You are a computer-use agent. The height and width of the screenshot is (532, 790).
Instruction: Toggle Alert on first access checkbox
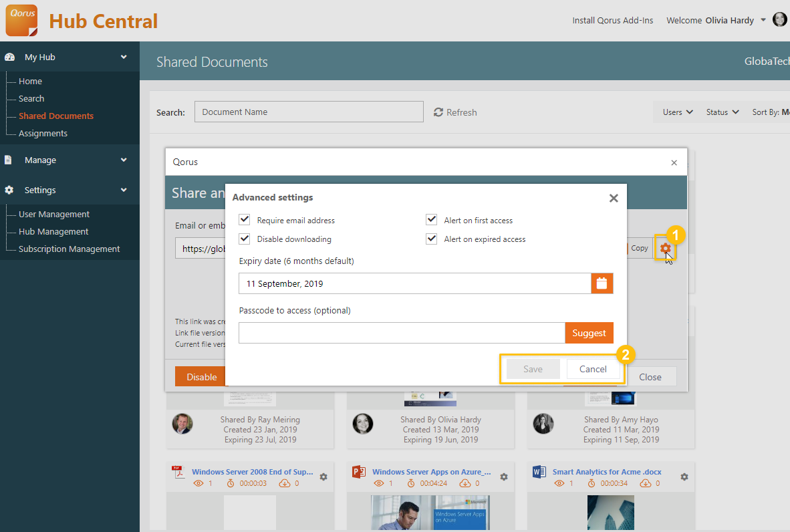point(431,220)
